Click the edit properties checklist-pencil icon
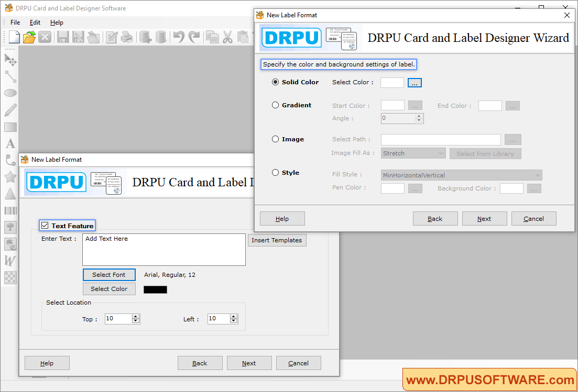This screenshot has height=392, width=578. click(112, 37)
